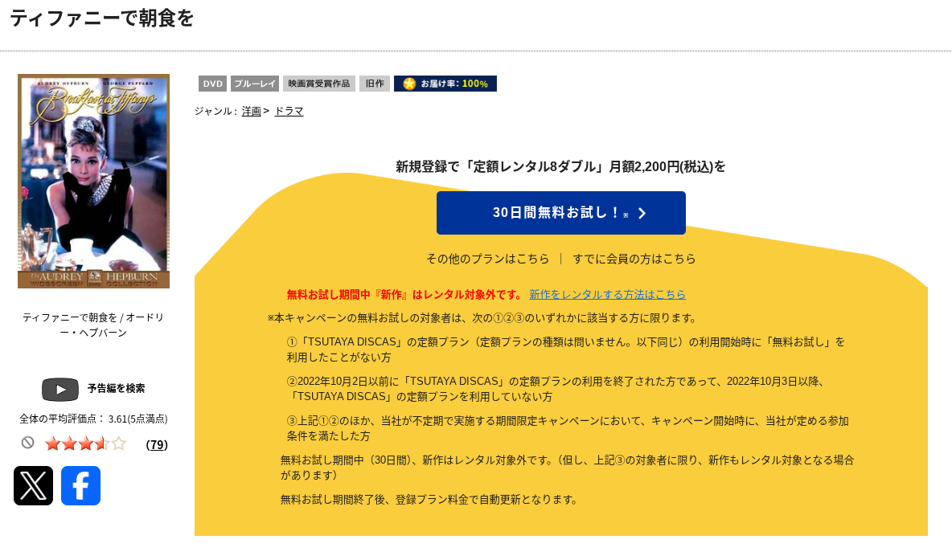Rate with the third star
Image resolution: width=952 pixels, height=560 pixels.
coord(85,444)
